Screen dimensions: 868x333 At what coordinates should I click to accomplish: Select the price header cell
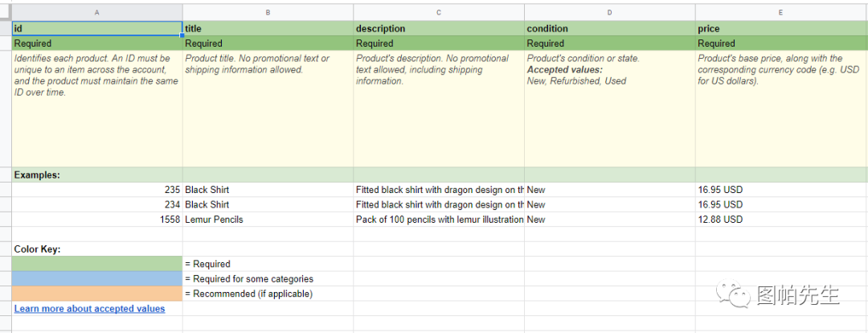click(x=781, y=28)
